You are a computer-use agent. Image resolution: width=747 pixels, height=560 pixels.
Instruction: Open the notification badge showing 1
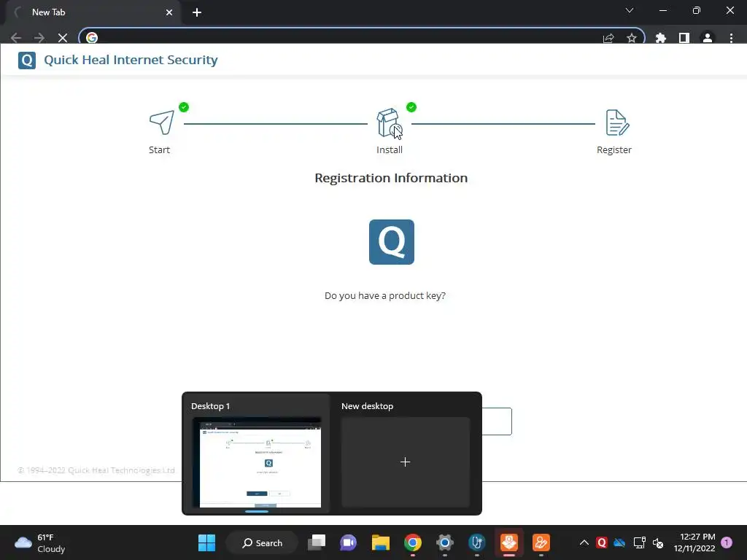coord(727,542)
